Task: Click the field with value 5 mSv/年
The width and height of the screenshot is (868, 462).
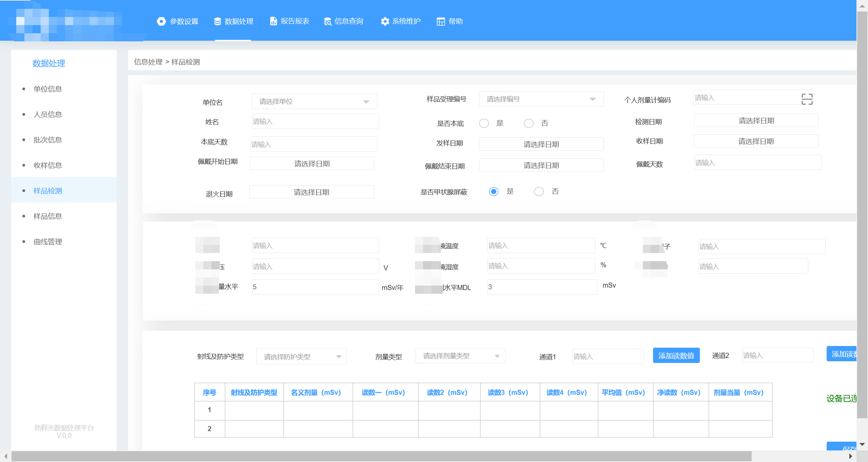Action: coord(315,287)
